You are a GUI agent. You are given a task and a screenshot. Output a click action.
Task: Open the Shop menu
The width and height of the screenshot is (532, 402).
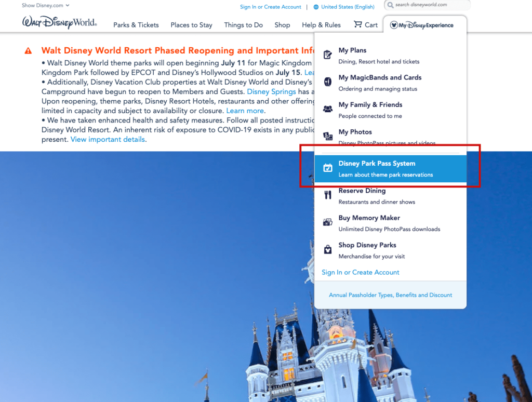click(282, 25)
